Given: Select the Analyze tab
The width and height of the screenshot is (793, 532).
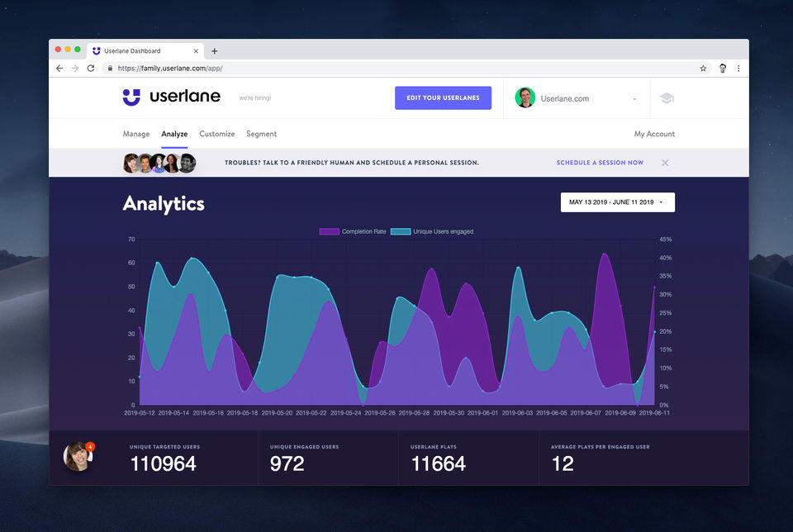Looking at the screenshot, I should pos(174,134).
